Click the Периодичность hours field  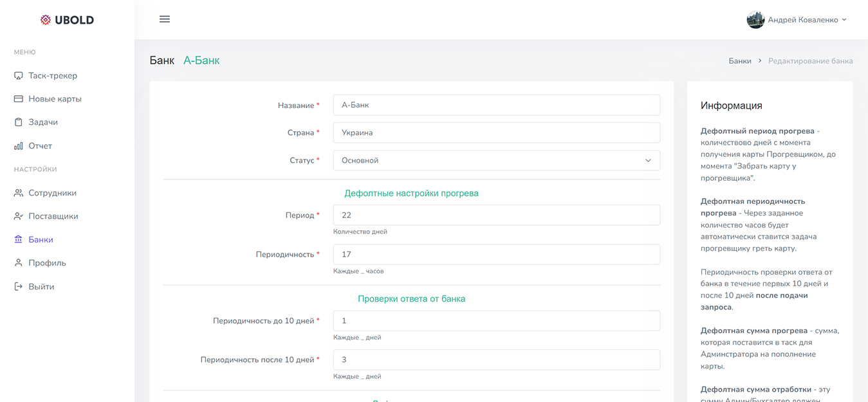click(x=496, y=254)
